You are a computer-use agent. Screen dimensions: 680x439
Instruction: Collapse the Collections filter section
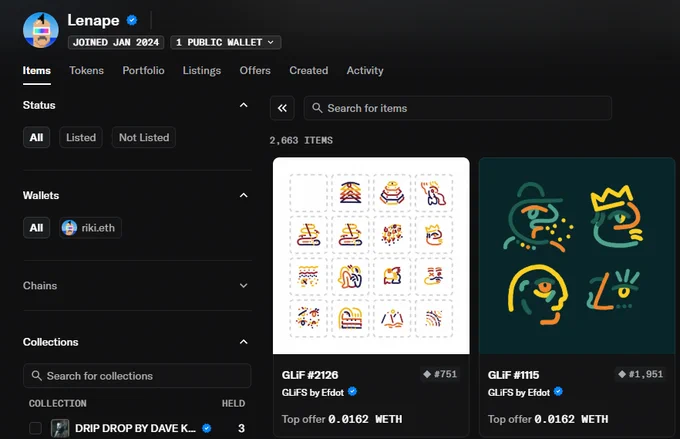(x=244, y=342)
